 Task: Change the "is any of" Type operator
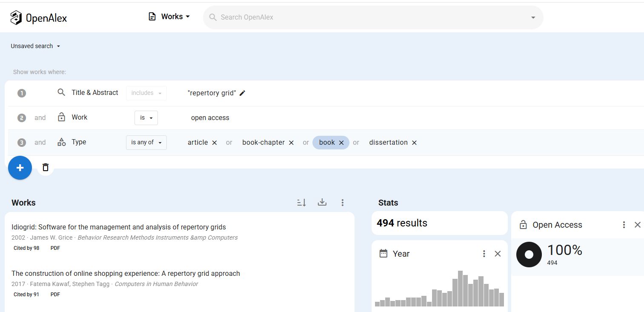tap(146, 143)
